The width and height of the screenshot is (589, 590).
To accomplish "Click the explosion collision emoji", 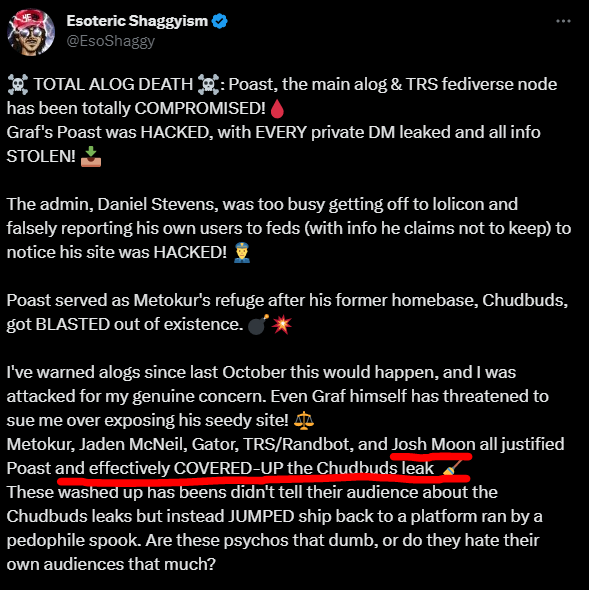I will (282, 324).
